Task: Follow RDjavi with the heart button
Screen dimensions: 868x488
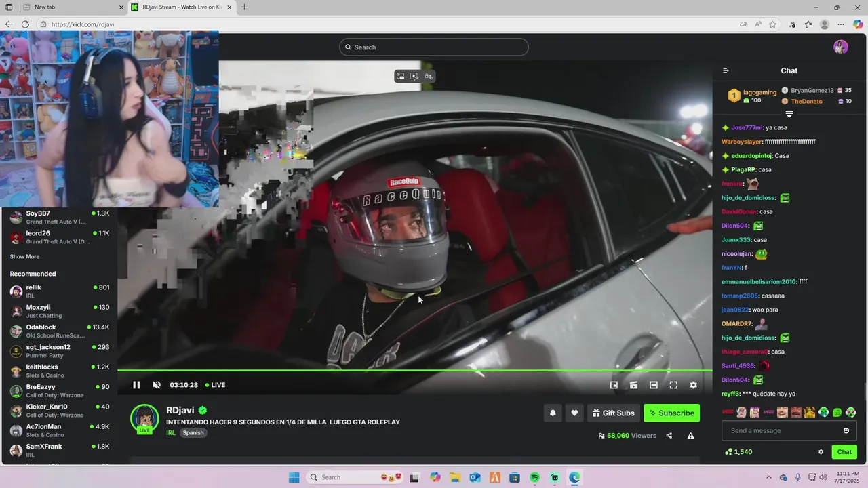Action: [574, 413]
